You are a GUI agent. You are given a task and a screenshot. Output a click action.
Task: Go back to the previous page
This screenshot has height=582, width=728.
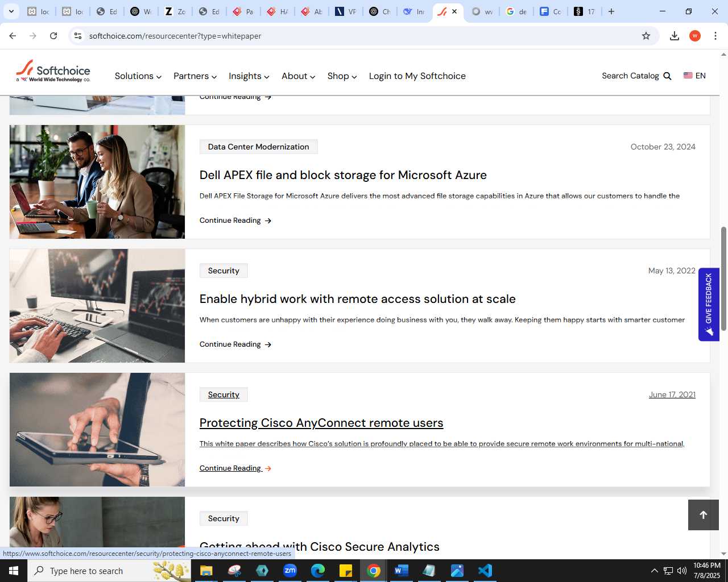pos(13,36)
